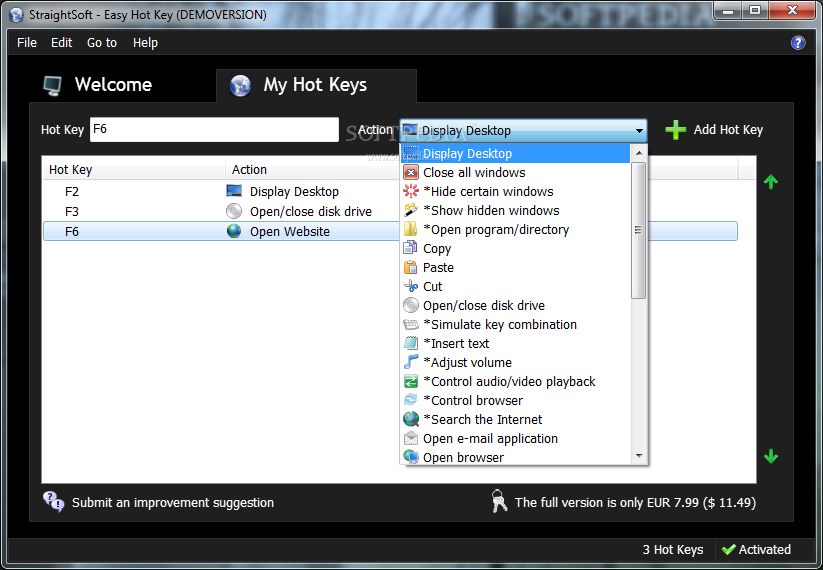Screen dimensions: 823x570
Task: Select Open e-mail application option
Action: pyautogui.click(x=515, y=438)
